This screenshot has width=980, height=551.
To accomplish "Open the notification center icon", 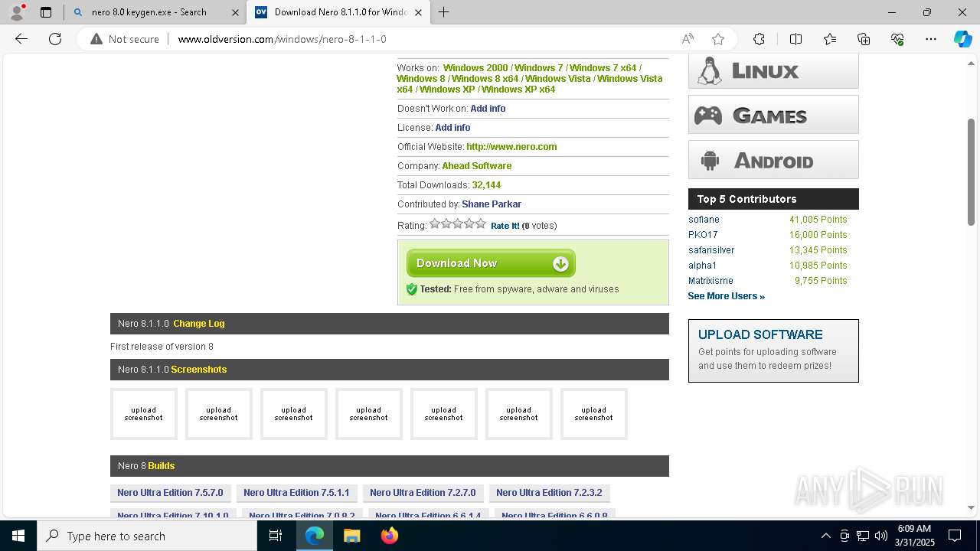I will [x=955, y=536].
